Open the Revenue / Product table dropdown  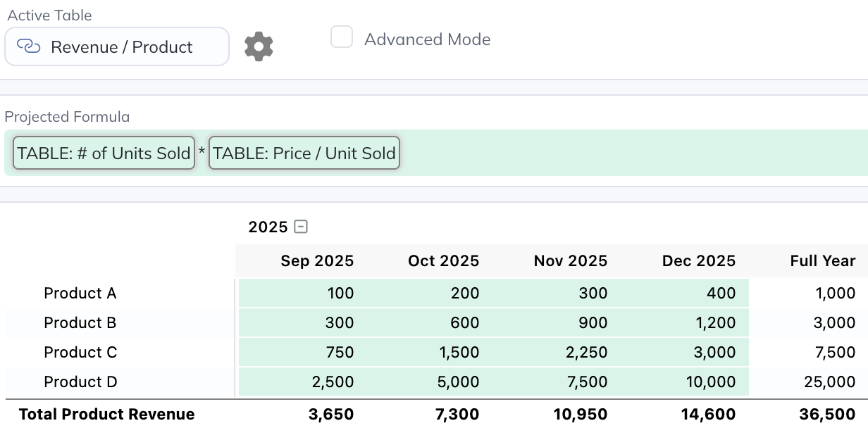[117, 46]
